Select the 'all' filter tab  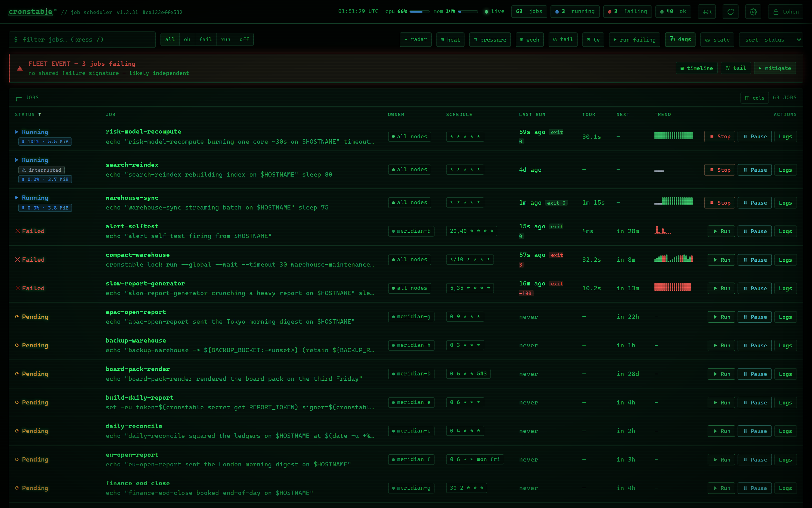pyautogui.click(x=170, y=40)
